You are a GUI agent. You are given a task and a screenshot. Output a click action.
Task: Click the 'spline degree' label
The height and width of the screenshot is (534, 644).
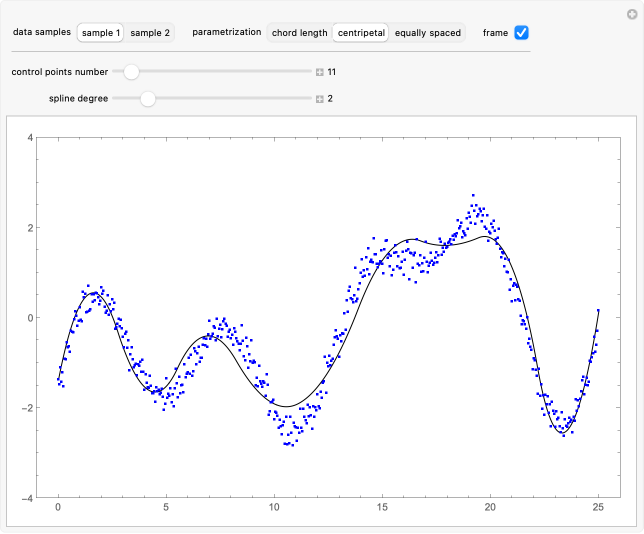coord(77,99)
